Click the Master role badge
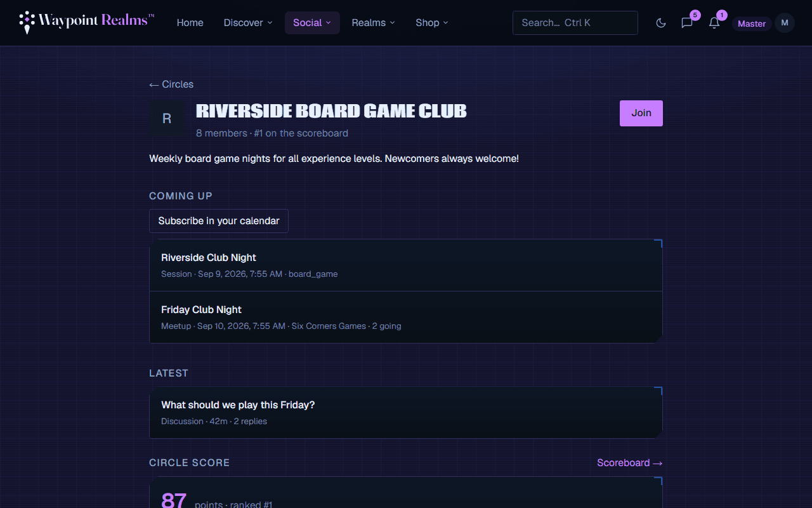 point(752,23)
